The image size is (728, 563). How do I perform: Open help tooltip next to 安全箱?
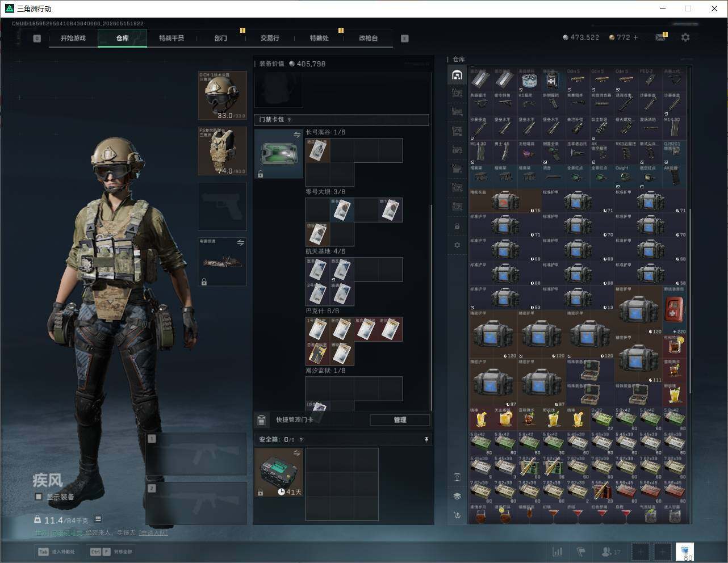coord(301,439)
